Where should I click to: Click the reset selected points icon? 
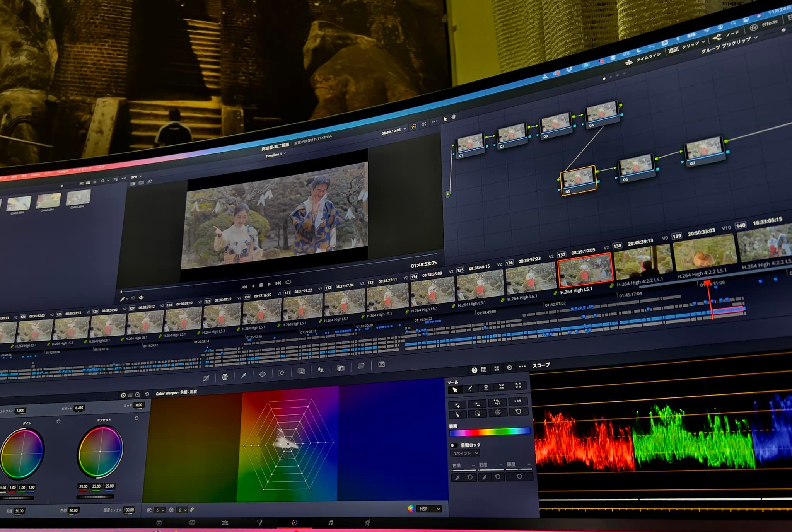click(x=518, y=411)
